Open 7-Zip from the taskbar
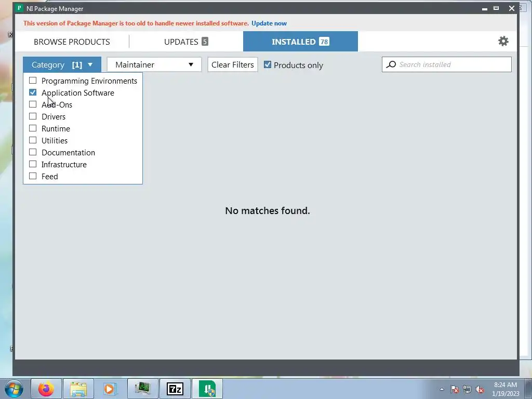 (175, 389)
